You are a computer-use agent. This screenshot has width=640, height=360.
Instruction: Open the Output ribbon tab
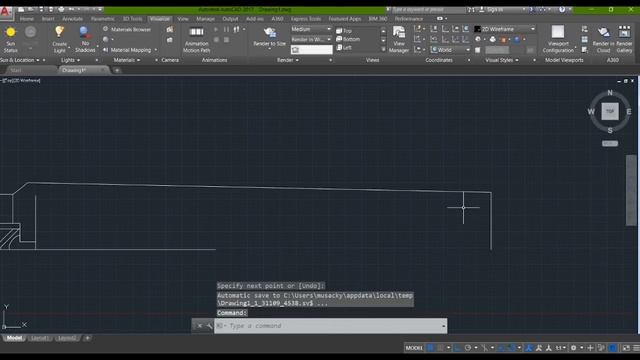230,19
